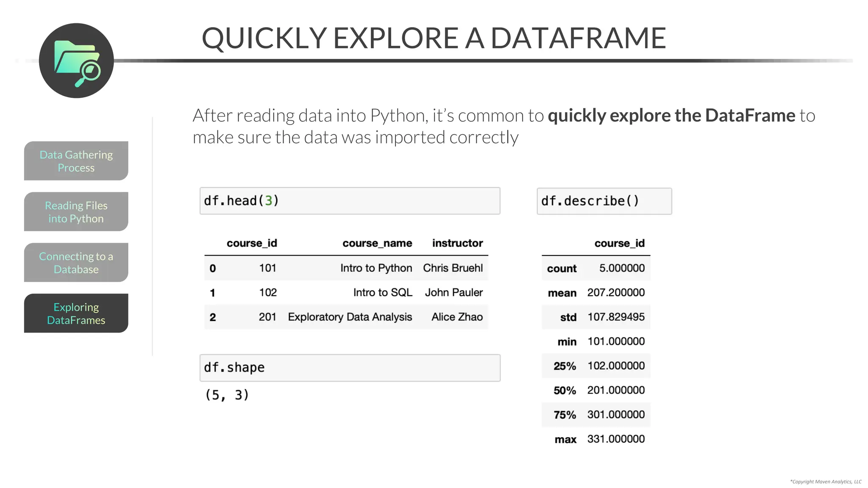Click the min value 101.000000
This screenshot has height=488, width=868.
pyautogui.click(x=616, y=341)
